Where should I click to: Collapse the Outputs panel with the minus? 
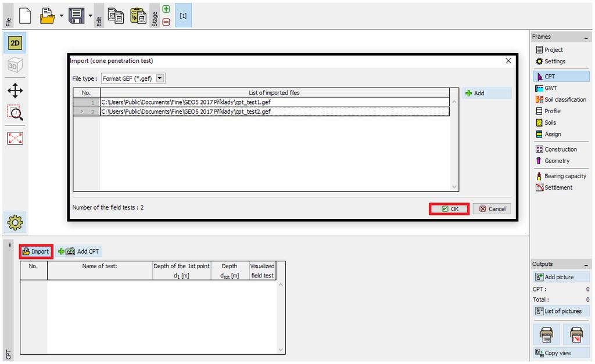[586, 265]
